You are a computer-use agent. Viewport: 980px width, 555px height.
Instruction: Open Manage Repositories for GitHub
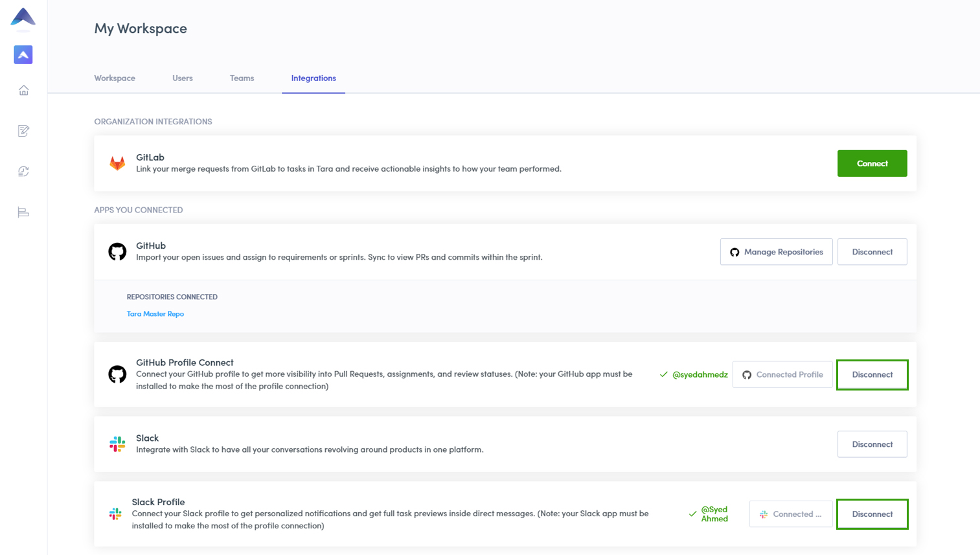pos(776,252)
